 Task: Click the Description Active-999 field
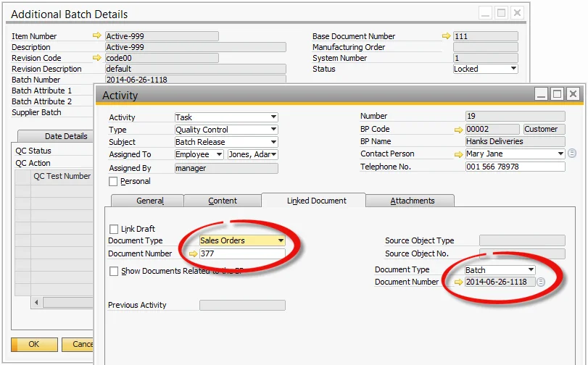(x=195, y=47)
